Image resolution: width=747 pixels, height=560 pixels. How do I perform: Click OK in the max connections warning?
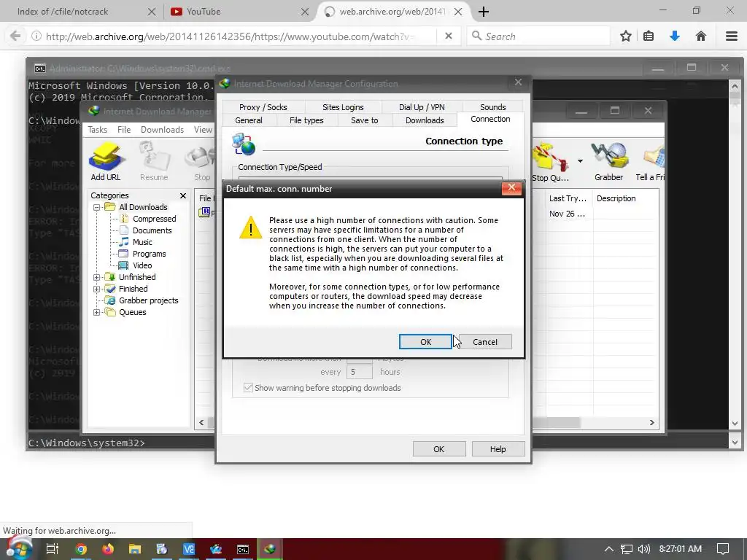point(425,342)
